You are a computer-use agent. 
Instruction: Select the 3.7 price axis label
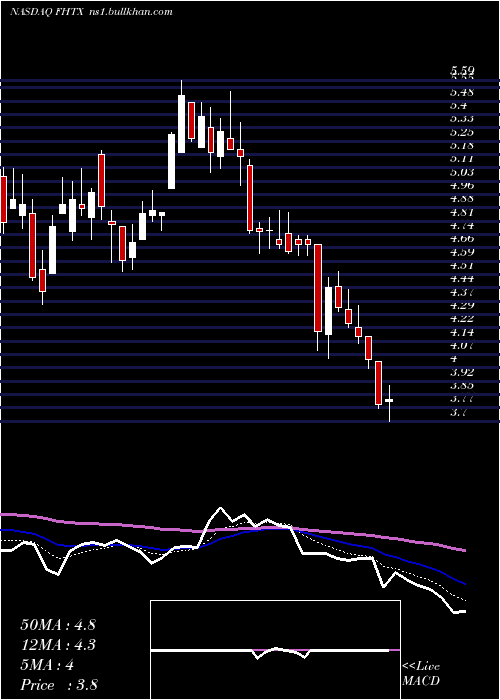coord(459,413)
